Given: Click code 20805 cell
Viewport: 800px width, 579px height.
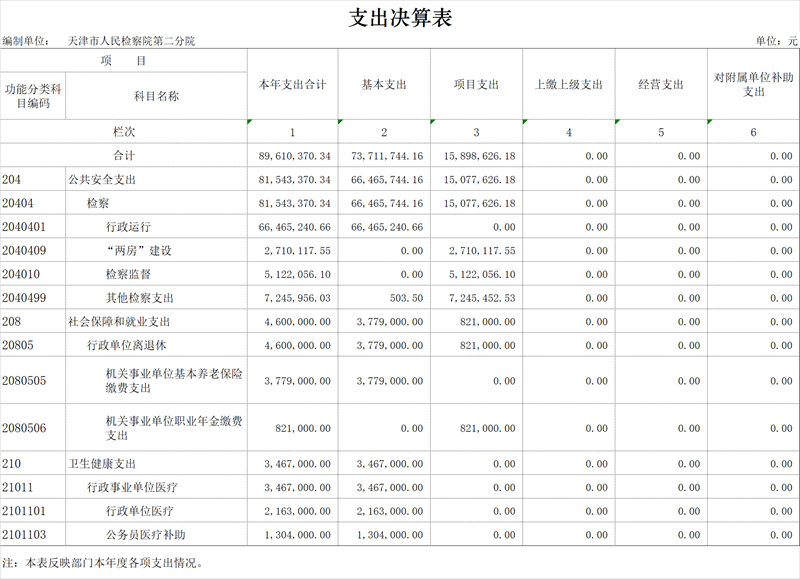Looking at the screenshot, I should [x=33, y=345].
